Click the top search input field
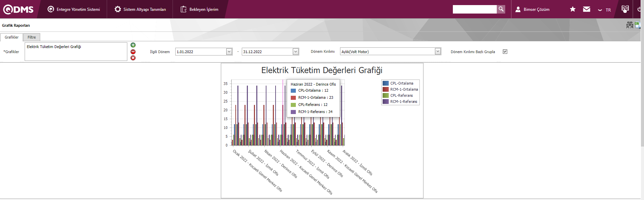Screen dimensions: 644x200 coord(474,9)
